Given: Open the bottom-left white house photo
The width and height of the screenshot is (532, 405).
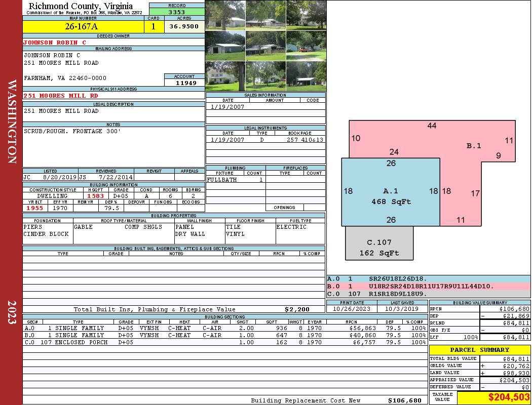Looking at the screenshot, I should coord(225,76).
